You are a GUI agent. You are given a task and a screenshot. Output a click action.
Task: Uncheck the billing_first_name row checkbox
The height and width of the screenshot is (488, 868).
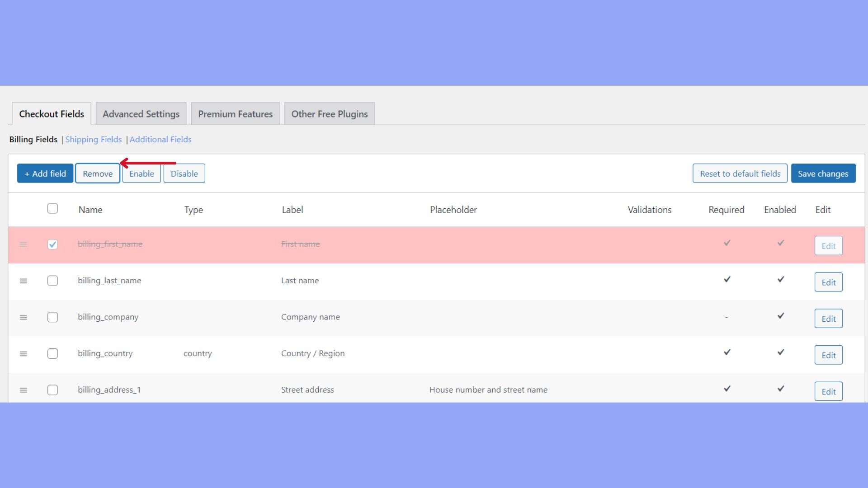(x=52, y=244)
